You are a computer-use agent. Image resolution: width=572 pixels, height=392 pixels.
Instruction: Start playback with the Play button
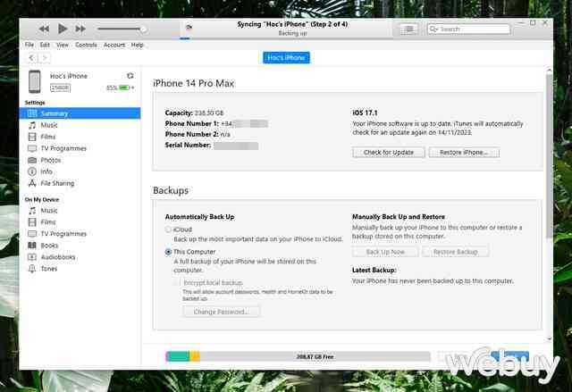(x=63, y=29)
